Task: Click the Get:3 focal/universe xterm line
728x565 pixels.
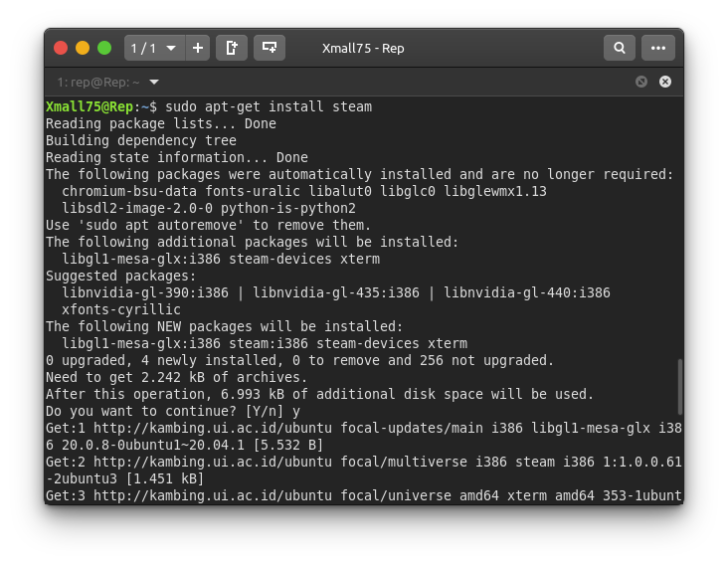Action: tap(364, 495)
